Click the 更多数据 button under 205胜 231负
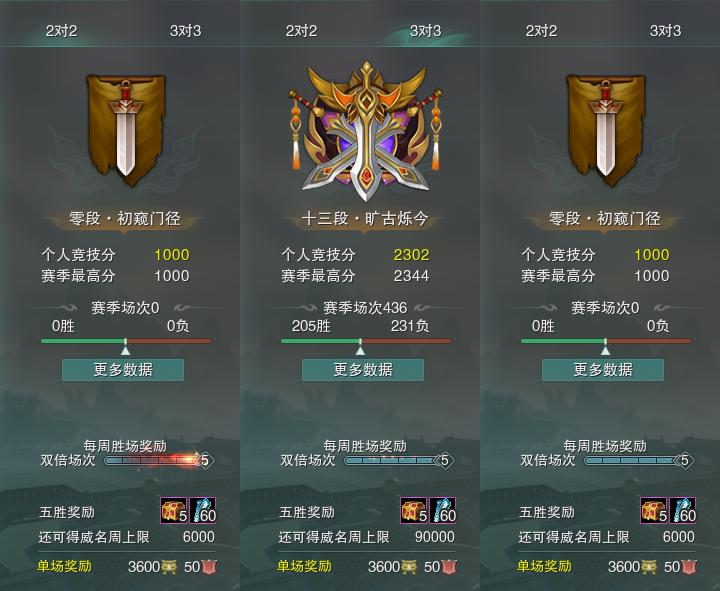Screen dimensions: 720x591 click(x=363, y=370)
